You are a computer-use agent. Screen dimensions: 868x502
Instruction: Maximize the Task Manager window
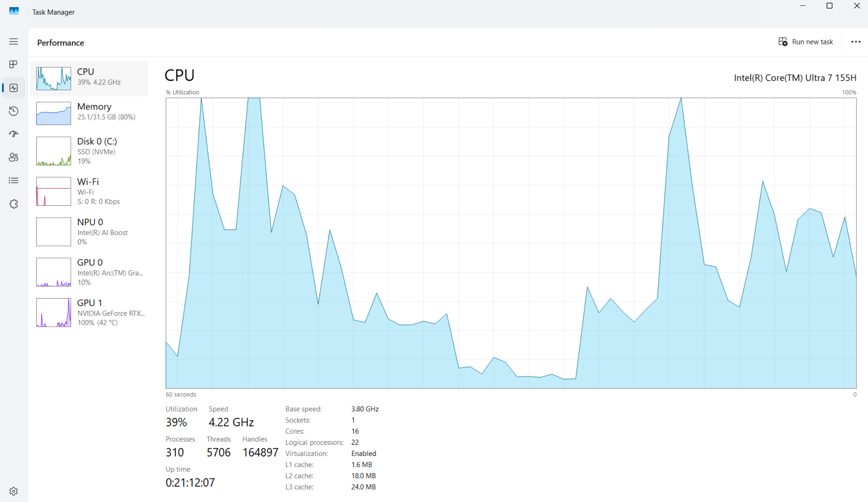[829, 6]
